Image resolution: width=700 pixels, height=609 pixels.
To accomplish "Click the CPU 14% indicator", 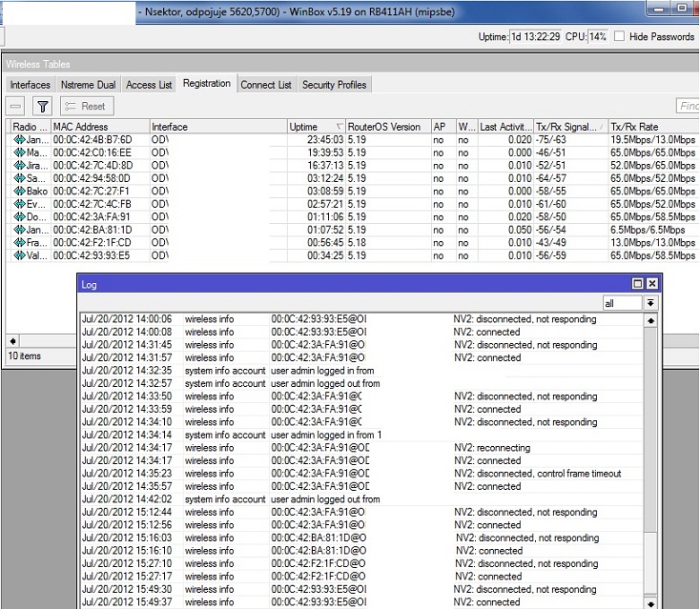I will click(598, 36).
